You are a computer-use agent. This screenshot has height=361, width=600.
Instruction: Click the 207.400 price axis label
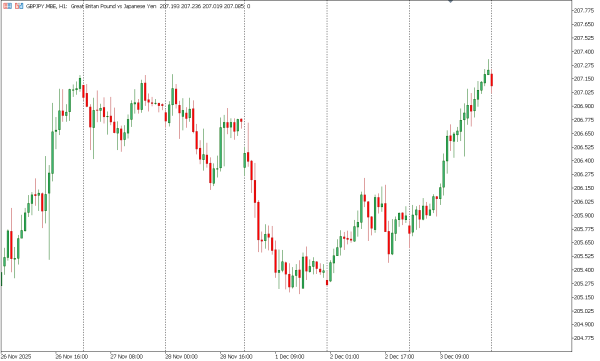[x=584, y=52]
